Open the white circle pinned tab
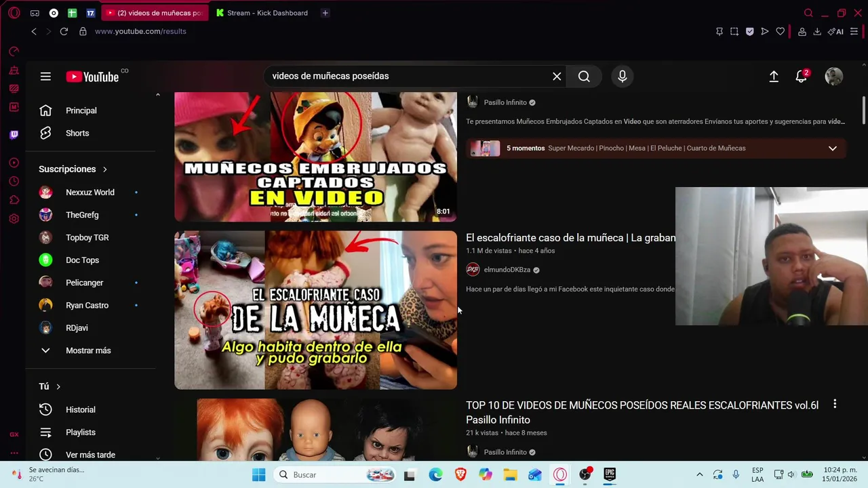 coord(54,13)
